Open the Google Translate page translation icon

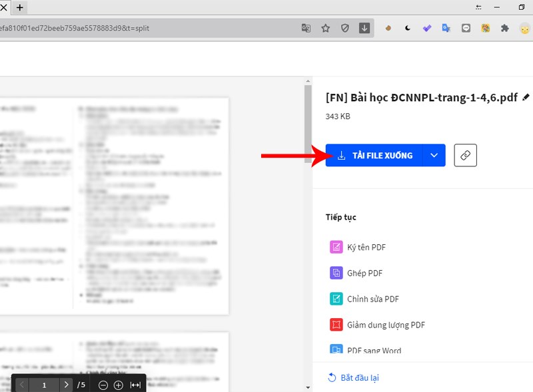click(306, 28)
